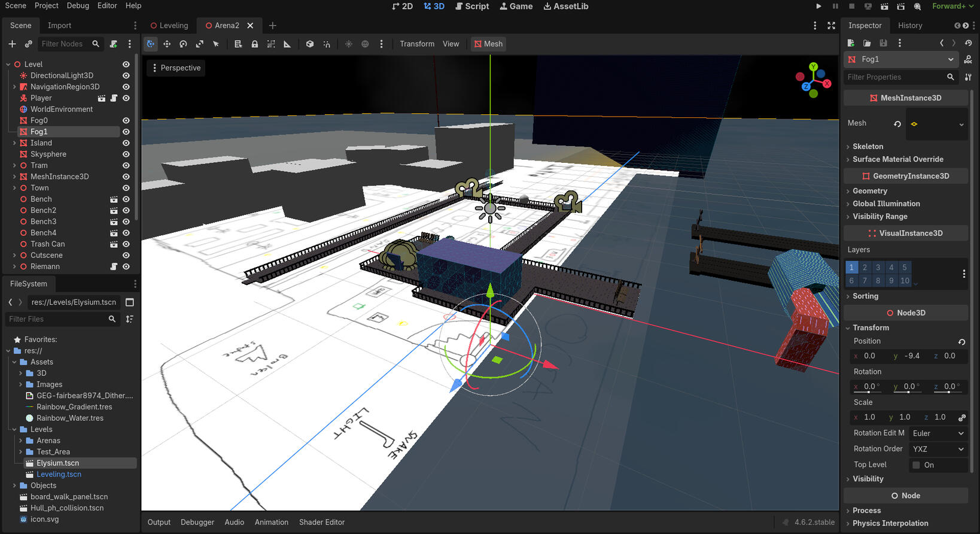Viewport: 980px width, 534px height.
Task: Open the Project menu
Action: click(x=47, y=5)
